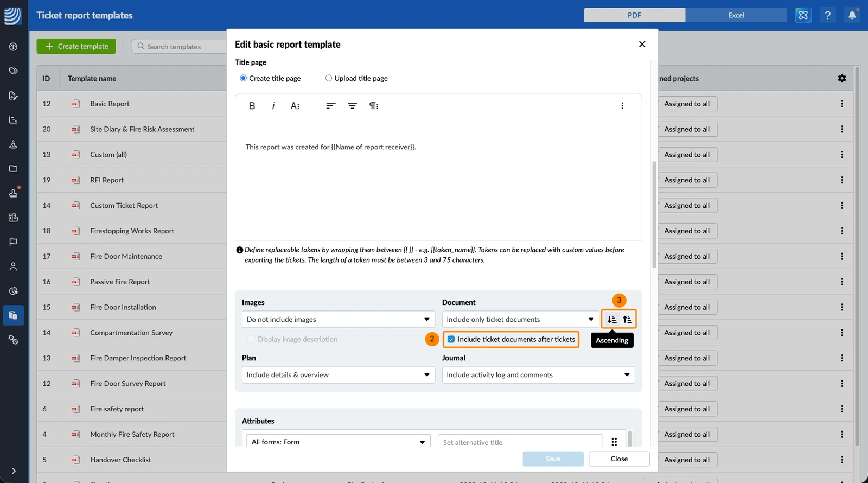
Task: Click the Set alternative title field
Action: pyautogui.click(x=520, y=442)
